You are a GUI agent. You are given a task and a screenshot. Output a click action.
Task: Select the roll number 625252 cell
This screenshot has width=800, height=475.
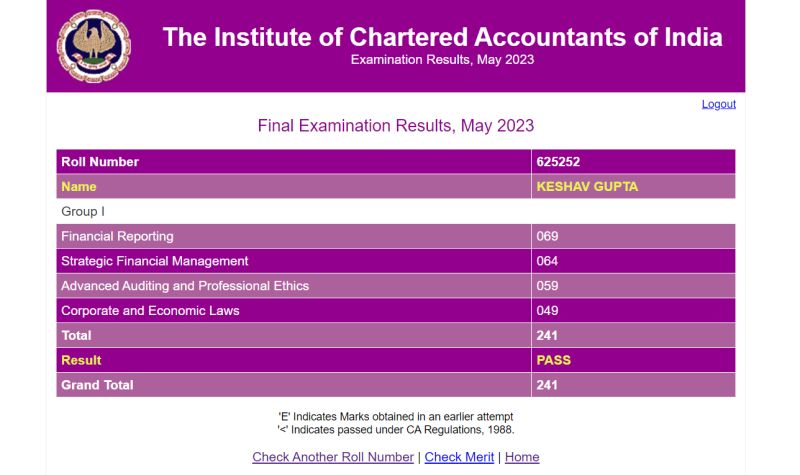[x=633, y=162]
